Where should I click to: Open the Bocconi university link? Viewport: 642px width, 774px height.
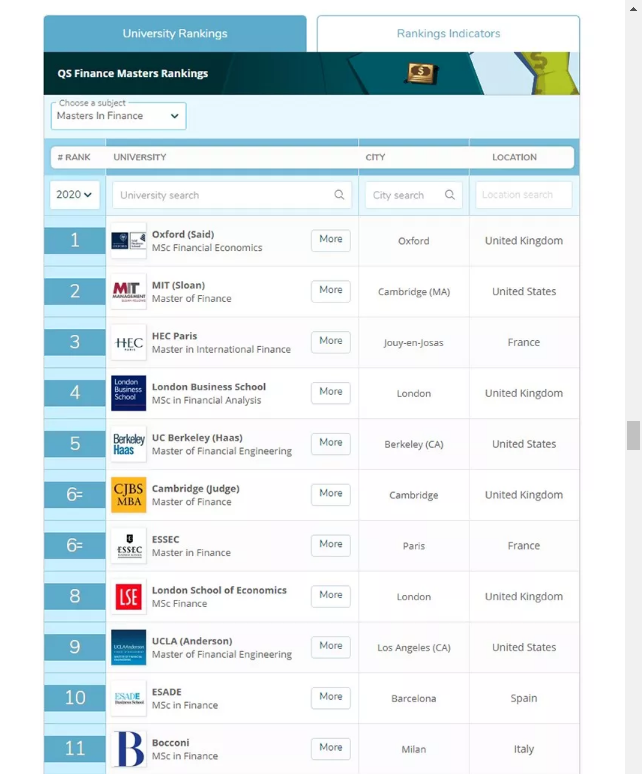(171, 743)
